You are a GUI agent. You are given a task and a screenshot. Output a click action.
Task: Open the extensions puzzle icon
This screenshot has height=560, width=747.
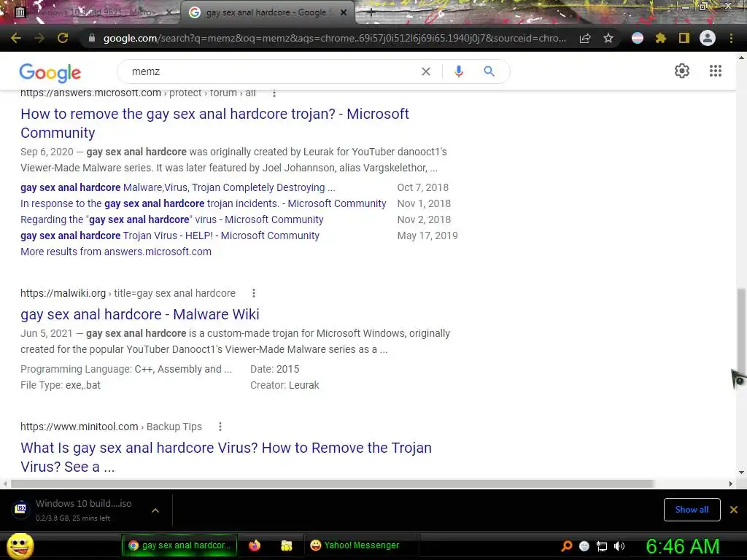661,38
